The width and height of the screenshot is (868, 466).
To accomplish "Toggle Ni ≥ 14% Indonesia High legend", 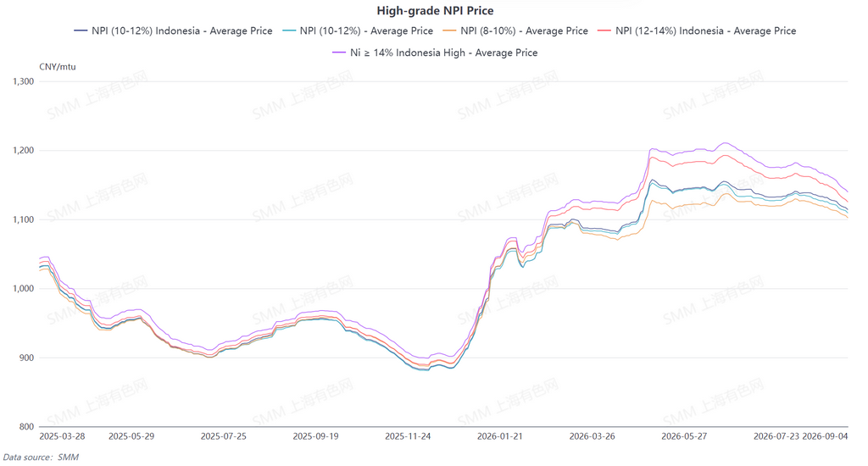I will pyautogui.click(x=435, y=53).
